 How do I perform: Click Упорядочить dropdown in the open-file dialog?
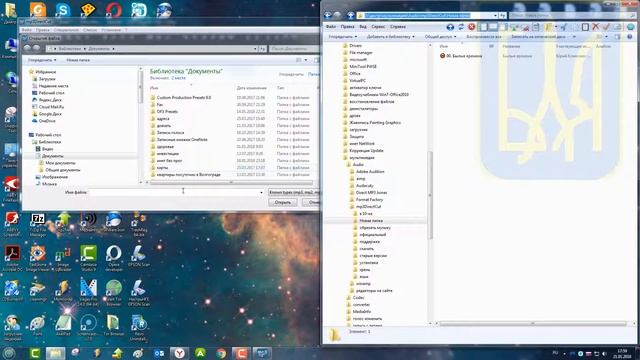click(42, 60)
